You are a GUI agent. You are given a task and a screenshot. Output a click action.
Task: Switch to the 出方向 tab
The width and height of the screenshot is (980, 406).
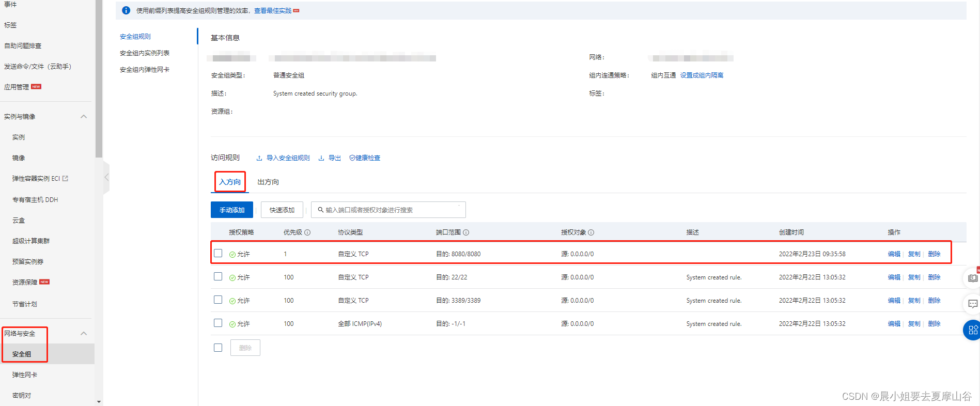click(268, 182)
